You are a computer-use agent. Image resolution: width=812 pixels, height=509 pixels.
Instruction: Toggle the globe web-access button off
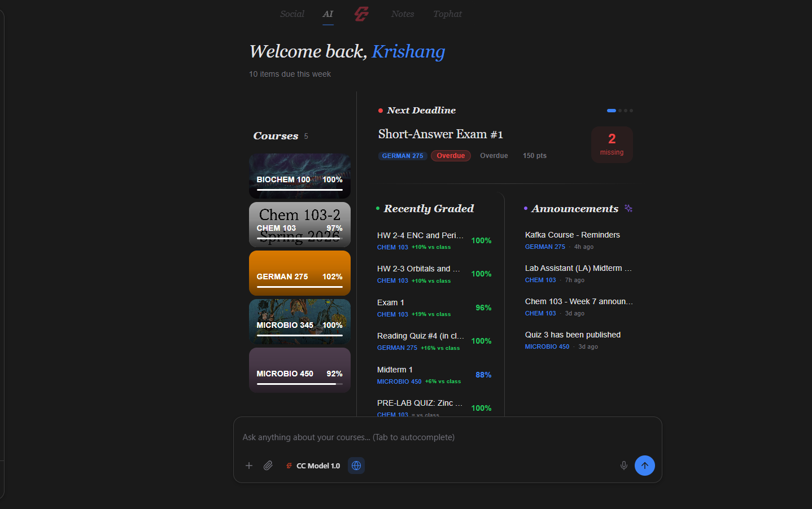(x=356, y=466)
